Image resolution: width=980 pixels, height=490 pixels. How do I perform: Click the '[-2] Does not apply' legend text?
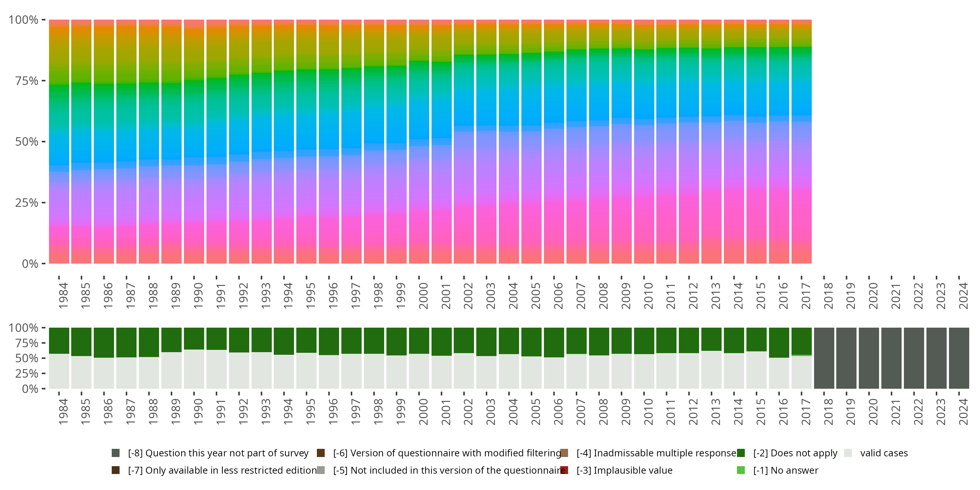pos(795,453)
